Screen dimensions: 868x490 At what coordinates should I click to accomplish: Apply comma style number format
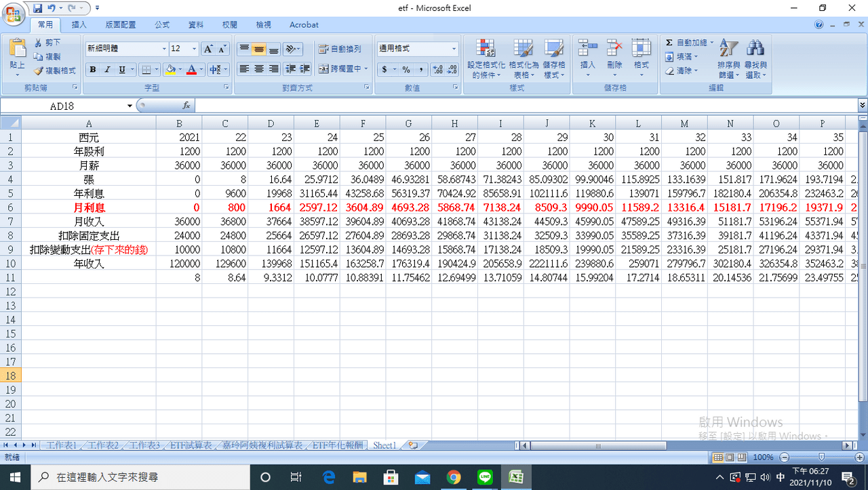point(421,69)
